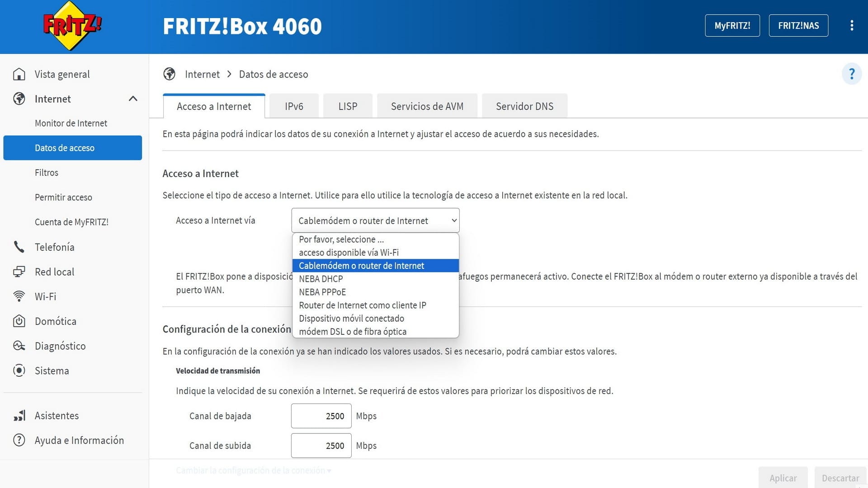The width and height of the screenshot is (868, 488).
Task: Open the LISP tab
Action: [348, 106]
